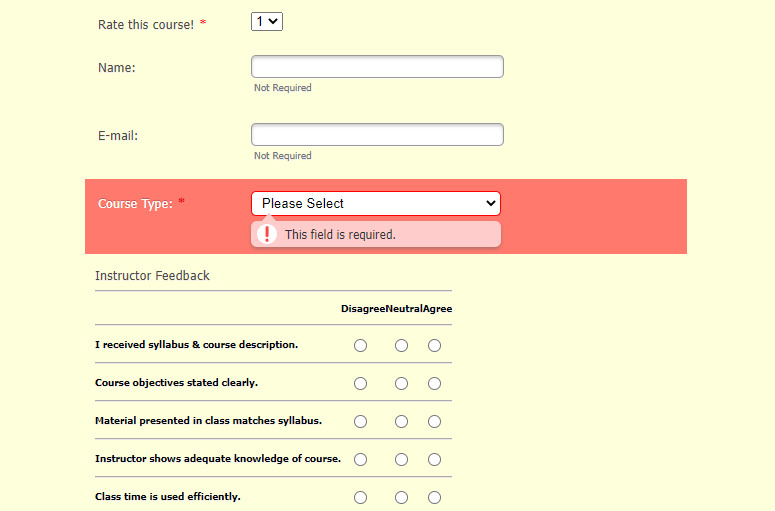
Task: Click the Course Type label
Action: tap(135, 204)
